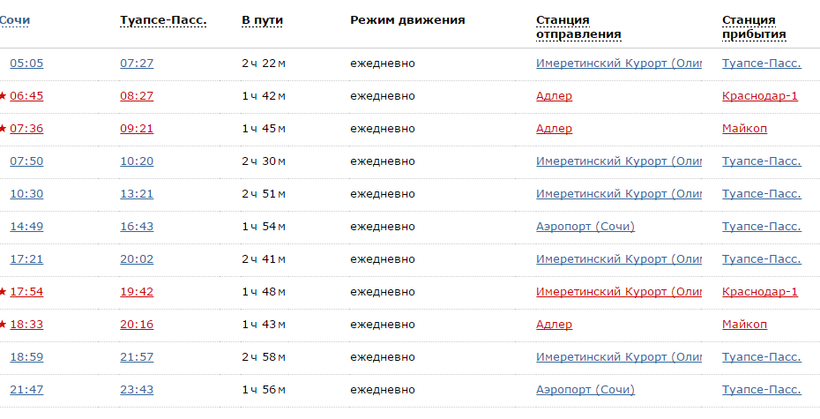Open the 05:05 departure time link
The image size is (820, 419).
(26, 63)
